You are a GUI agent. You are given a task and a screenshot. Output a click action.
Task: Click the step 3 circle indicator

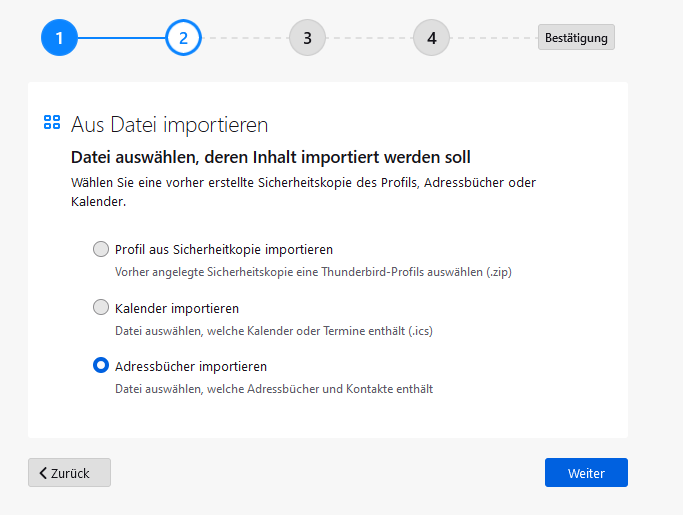point(307,38)
